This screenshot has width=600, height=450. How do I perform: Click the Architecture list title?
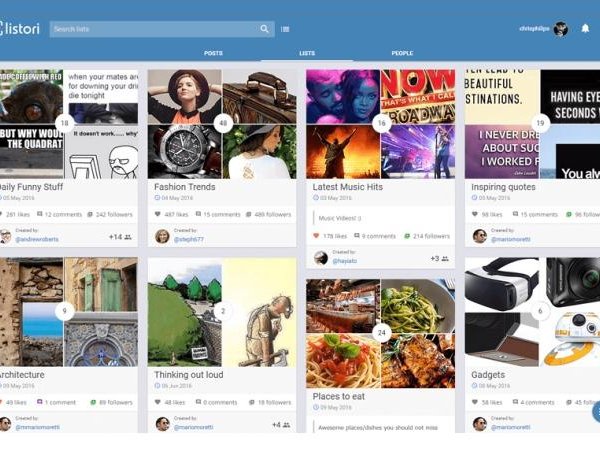tap(23, 375)
